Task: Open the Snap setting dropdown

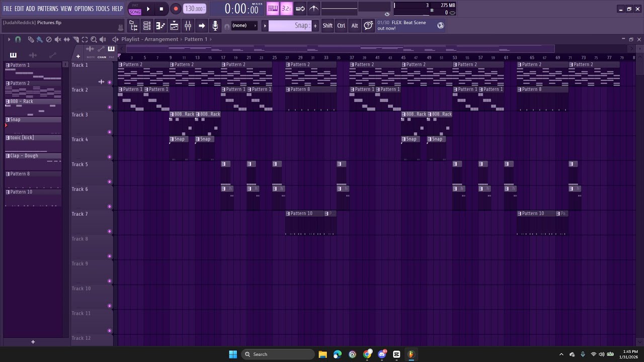Action: coord(290,26)
